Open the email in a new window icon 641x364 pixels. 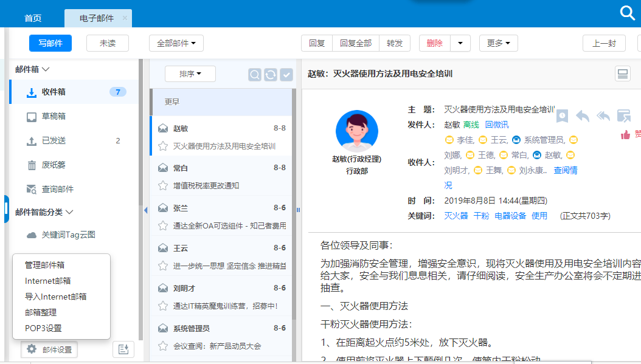tap(623, 115)
